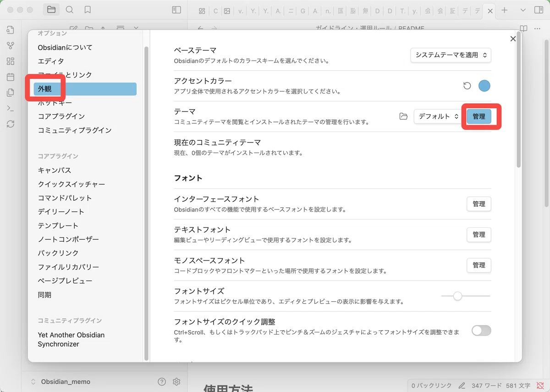Open the システムテーマを適用 base theme dropdown

(451, 55)
